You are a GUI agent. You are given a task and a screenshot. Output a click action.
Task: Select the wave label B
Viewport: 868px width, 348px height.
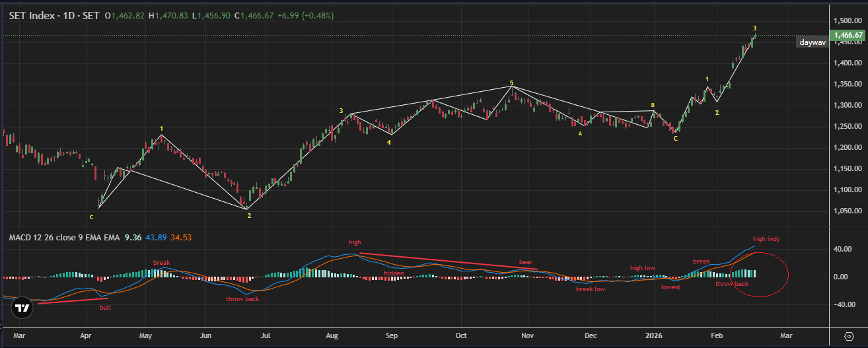(x=653, y=105)
